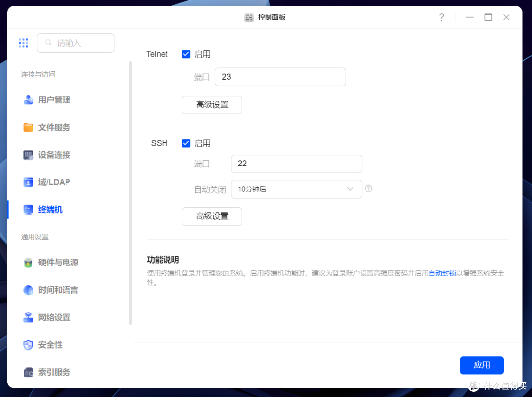The image size is (532, 397).
Task: Close the 控制面板 window
Action: (x=506, y=17)
